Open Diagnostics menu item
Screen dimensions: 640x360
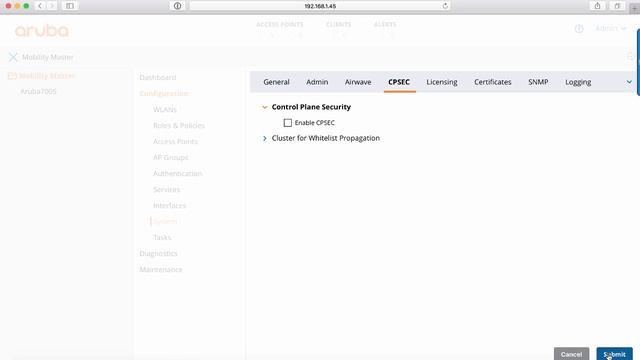[x=158, y=253]
